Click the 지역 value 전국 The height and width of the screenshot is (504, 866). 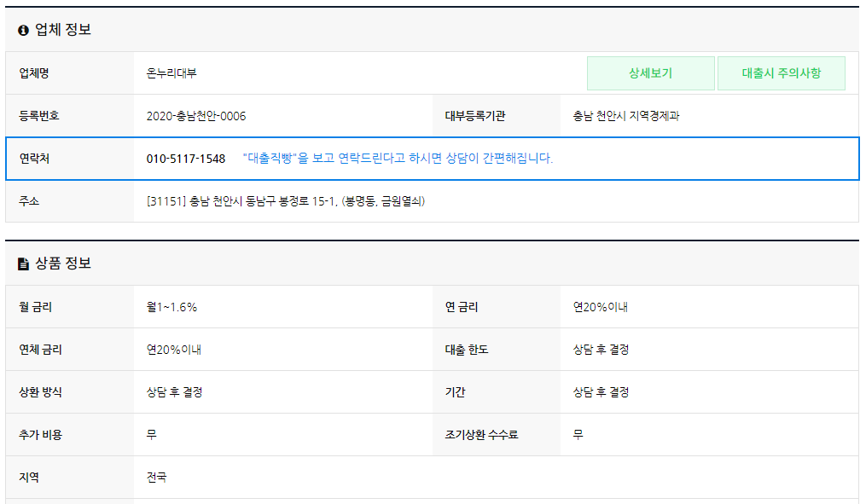pyautogui.click(x=156, y=477)
